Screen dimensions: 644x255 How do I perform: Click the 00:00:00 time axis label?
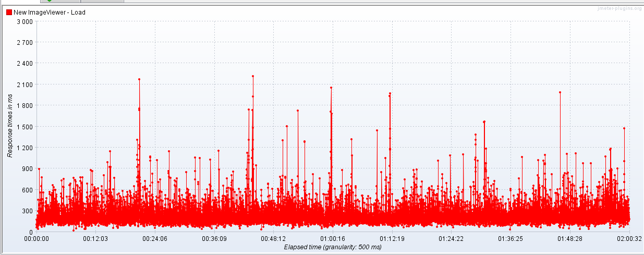(37, 239)
